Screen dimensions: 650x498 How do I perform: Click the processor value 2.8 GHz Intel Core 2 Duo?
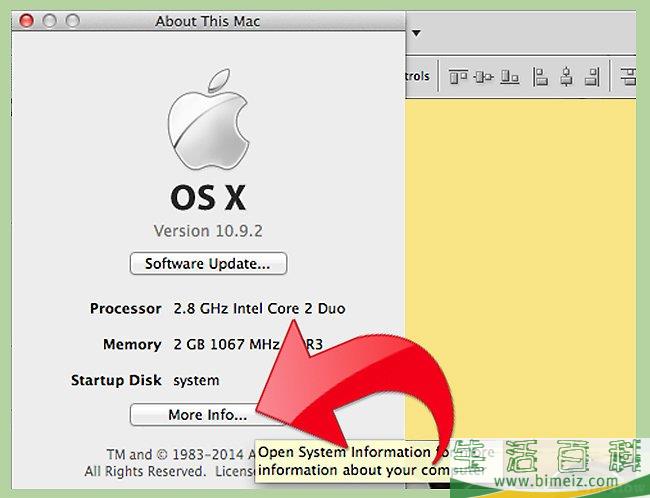[x=260, y=309]
